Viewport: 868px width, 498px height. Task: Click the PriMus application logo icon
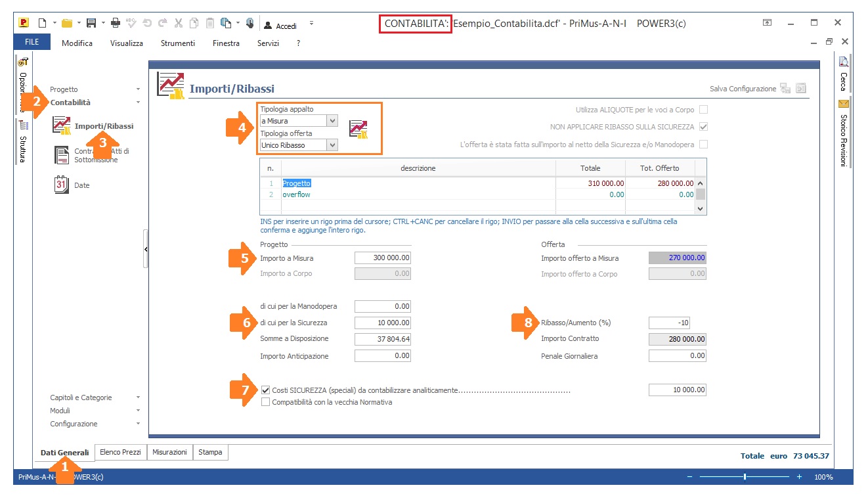pos(24,23)
